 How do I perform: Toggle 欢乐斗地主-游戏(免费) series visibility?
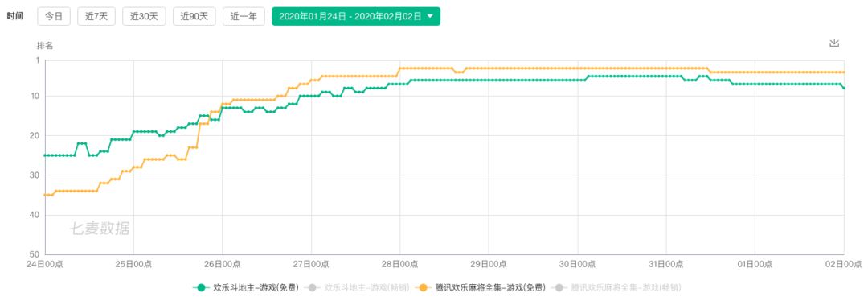256,288
